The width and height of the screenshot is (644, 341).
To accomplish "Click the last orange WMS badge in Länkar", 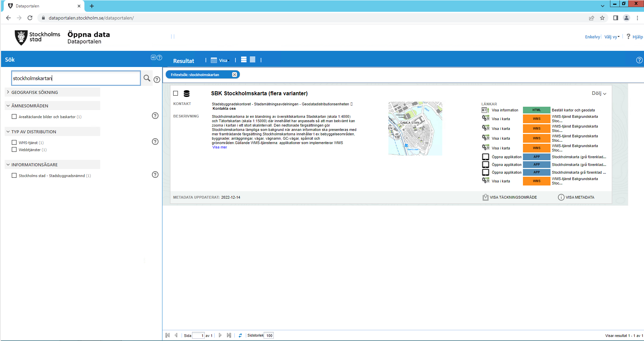I will coord(536,181).
